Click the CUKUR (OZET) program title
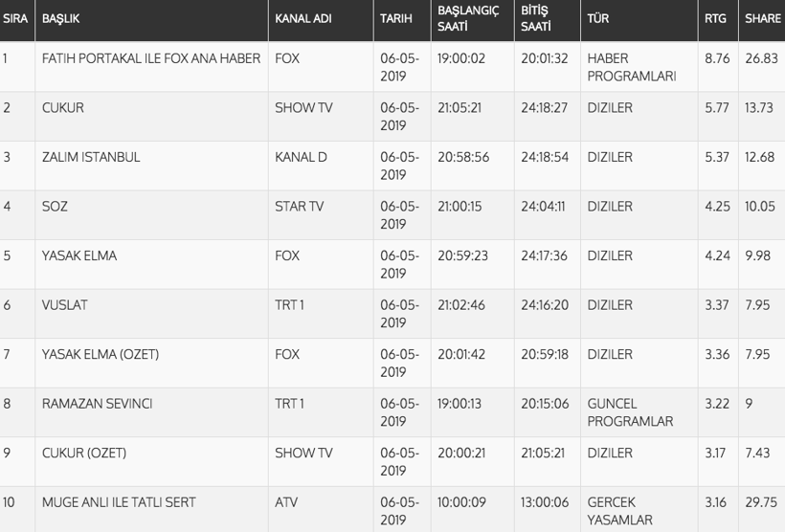 pyautogui.click(x=84, y=453)
